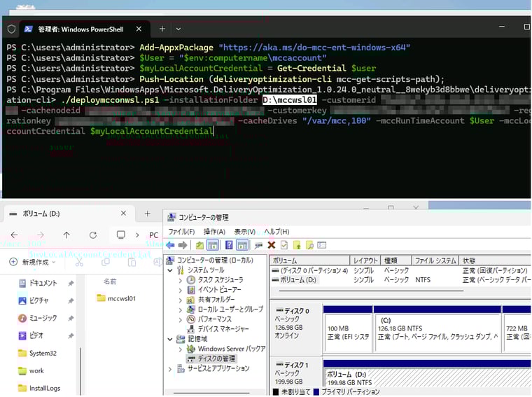Viewport: 532px width, 397px height.
Task: Expand the Windows Server バックアップ node
Action: (x=181, y=349)
